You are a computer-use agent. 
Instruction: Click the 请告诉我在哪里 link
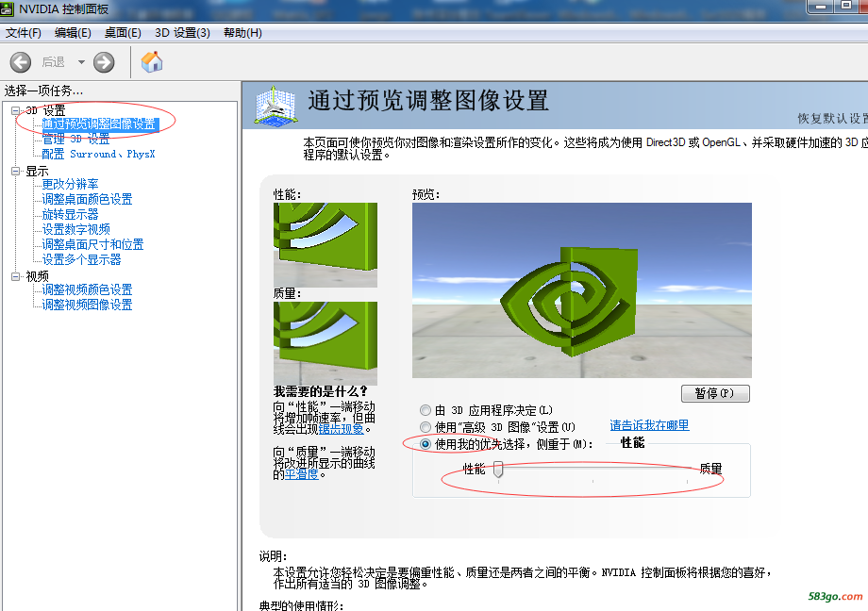[649, 425]
